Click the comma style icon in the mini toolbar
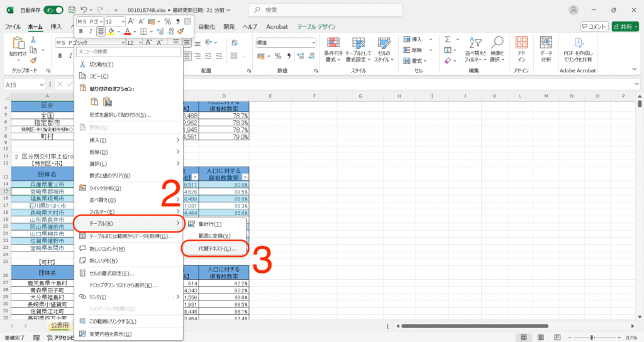This screenshot has width=644, height=342. [x=177, y=21]
